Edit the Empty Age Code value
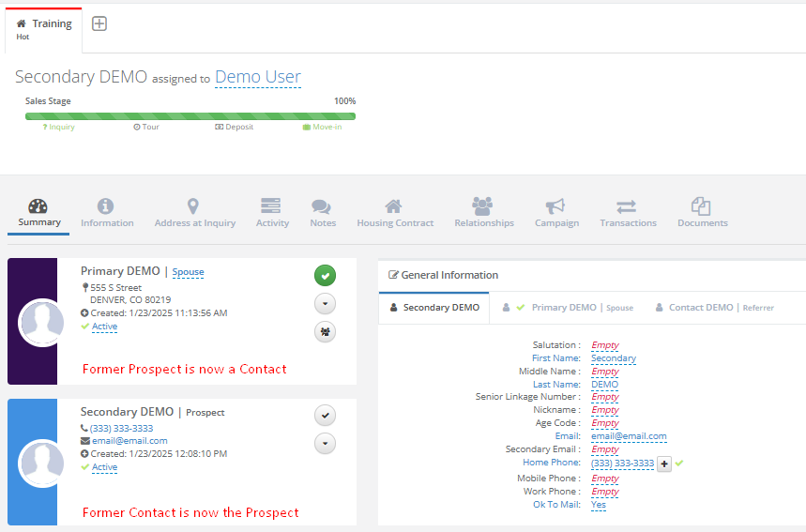The height and width of the screenshot is (532, 806). [x=605, y=423]
